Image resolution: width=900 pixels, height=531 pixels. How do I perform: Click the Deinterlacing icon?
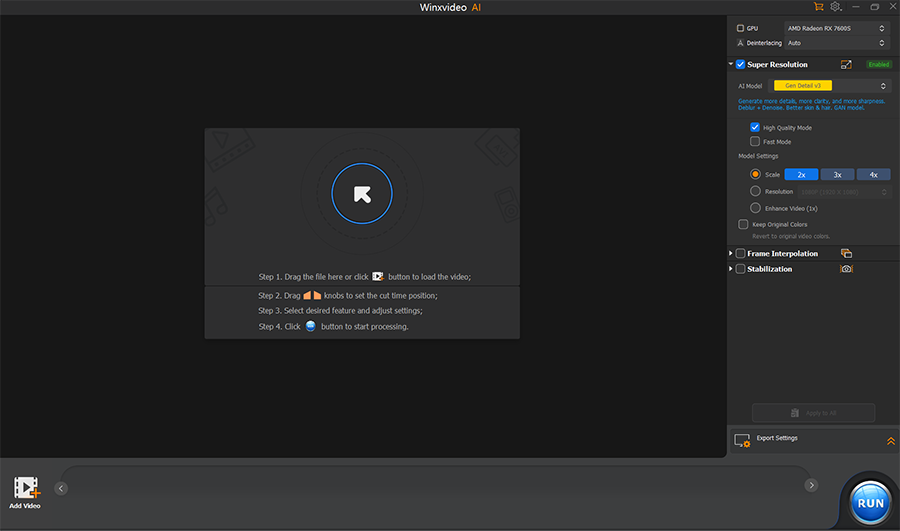tap(740, 43)
